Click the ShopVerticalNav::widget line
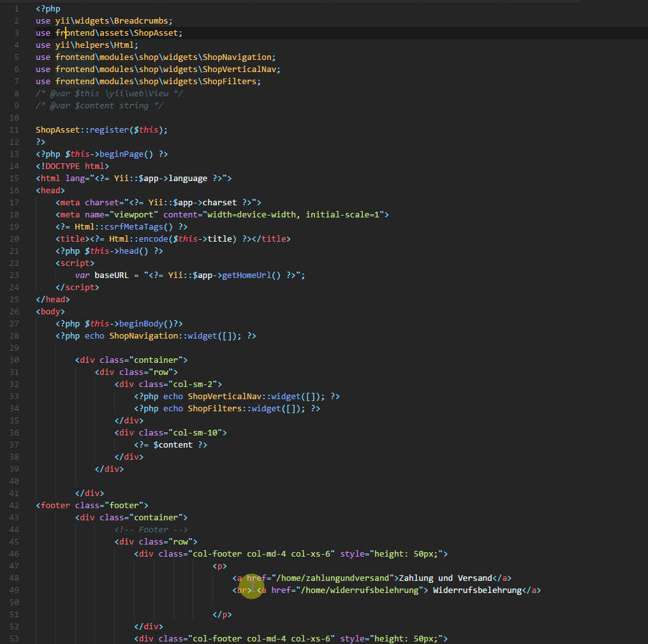The width and height of the screenshot is (648, 644). click(237, 396)
